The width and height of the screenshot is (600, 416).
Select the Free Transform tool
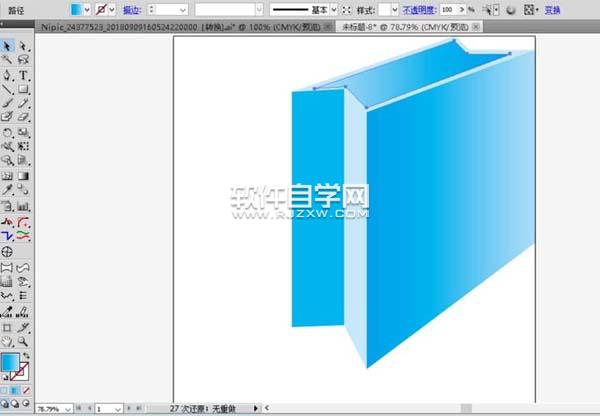coord(23,146)
